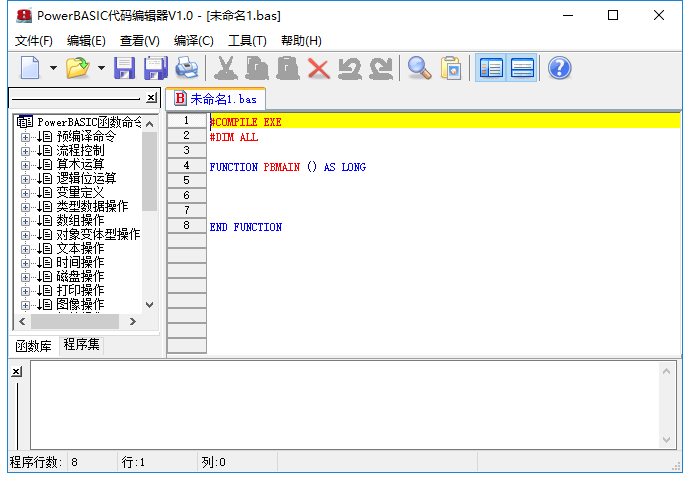Select the 打印操作 tree item

pyautogui.click(x=80, y=290)
